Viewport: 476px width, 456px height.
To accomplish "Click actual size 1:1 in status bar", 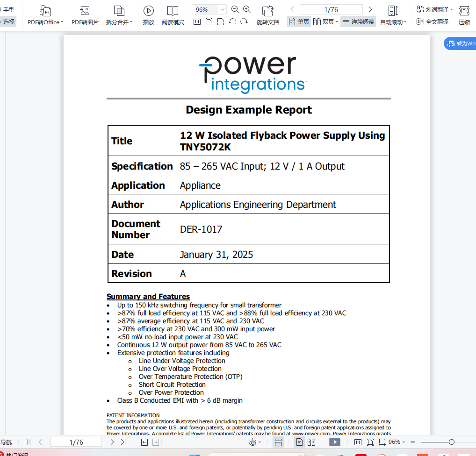I will click(x=358, y=442).
